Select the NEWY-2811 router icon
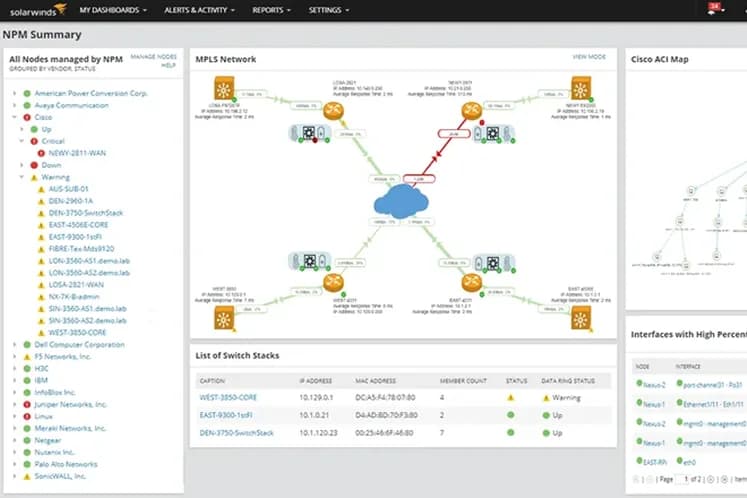Image resolution: width=747 pixels, height=498 pixels. [472, 111]
